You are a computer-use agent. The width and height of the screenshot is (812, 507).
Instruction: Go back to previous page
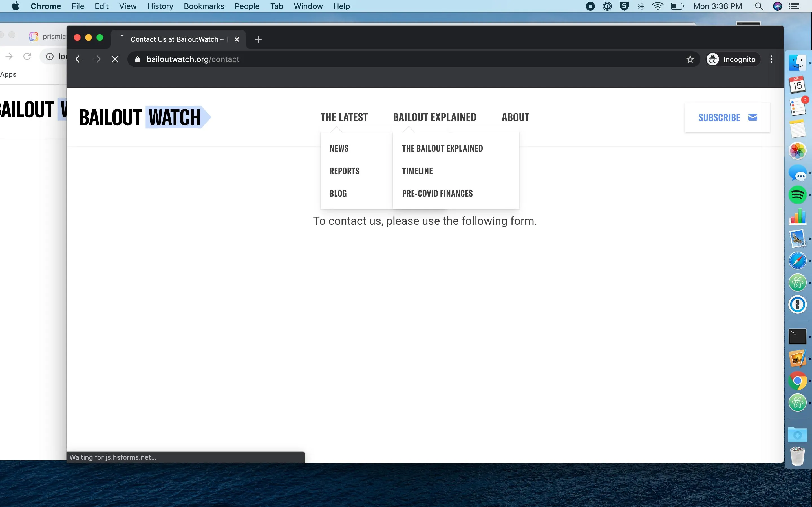(79, 59)
